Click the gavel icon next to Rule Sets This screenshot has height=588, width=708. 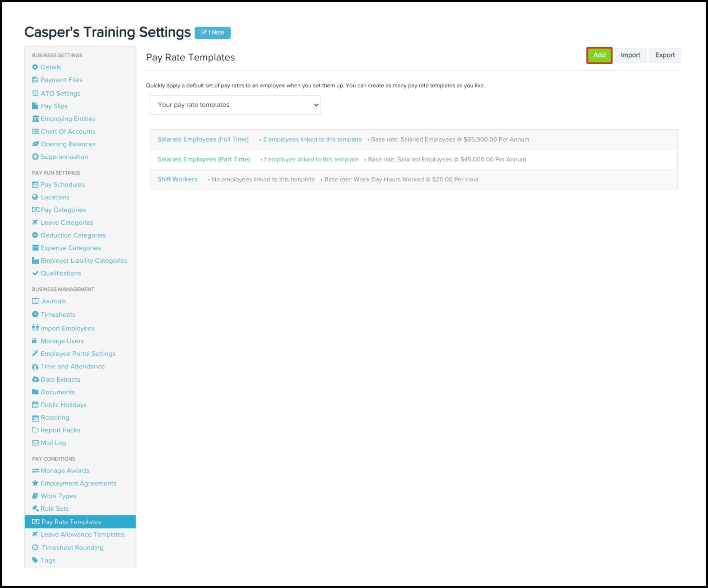35,508
